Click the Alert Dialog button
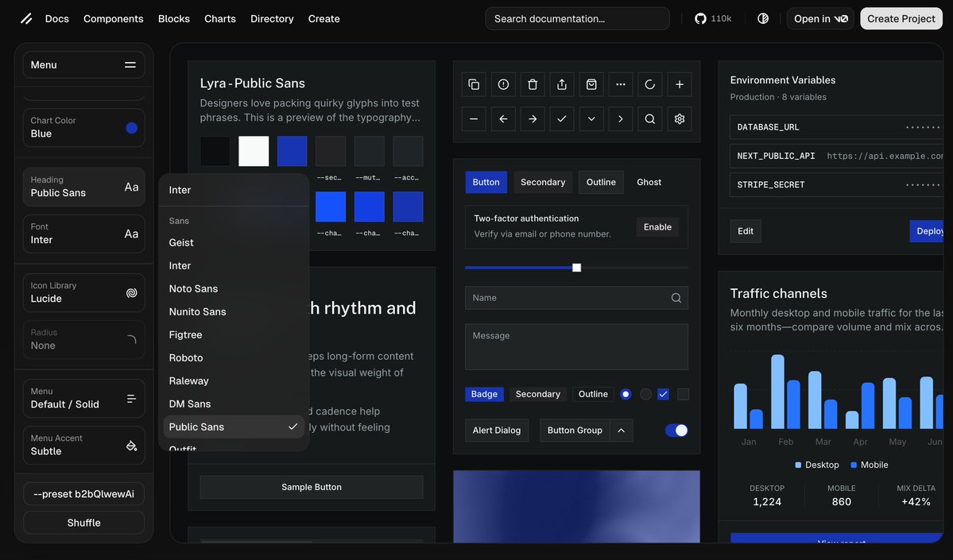Screen dimensions: 953x560 [497, 431]
